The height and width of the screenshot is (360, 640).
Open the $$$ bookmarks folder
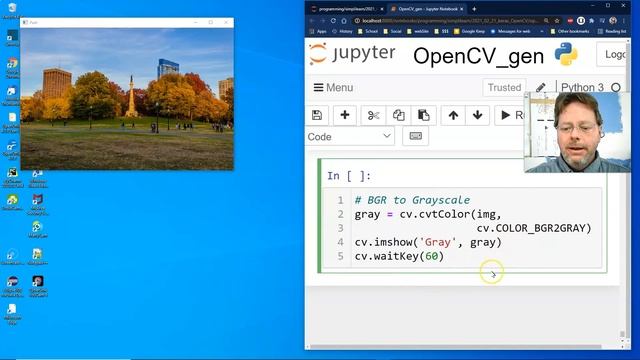442,31
